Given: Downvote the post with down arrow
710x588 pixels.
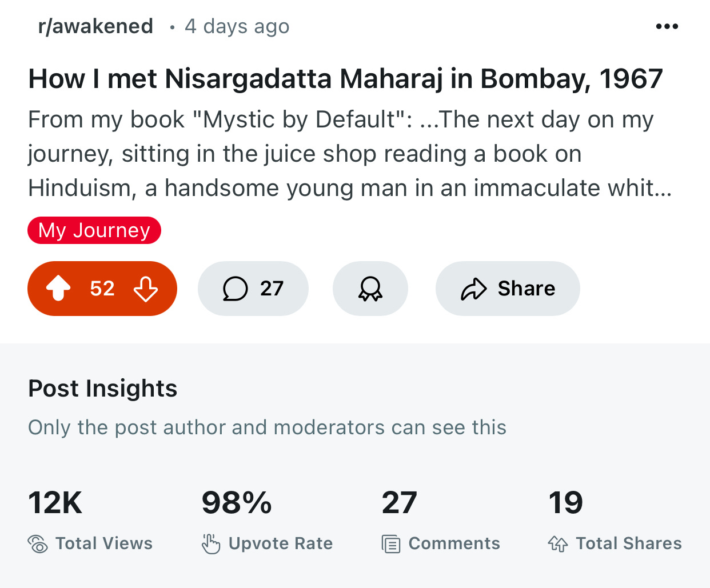Looking at the screenshot, I should [x=146, y=289].
